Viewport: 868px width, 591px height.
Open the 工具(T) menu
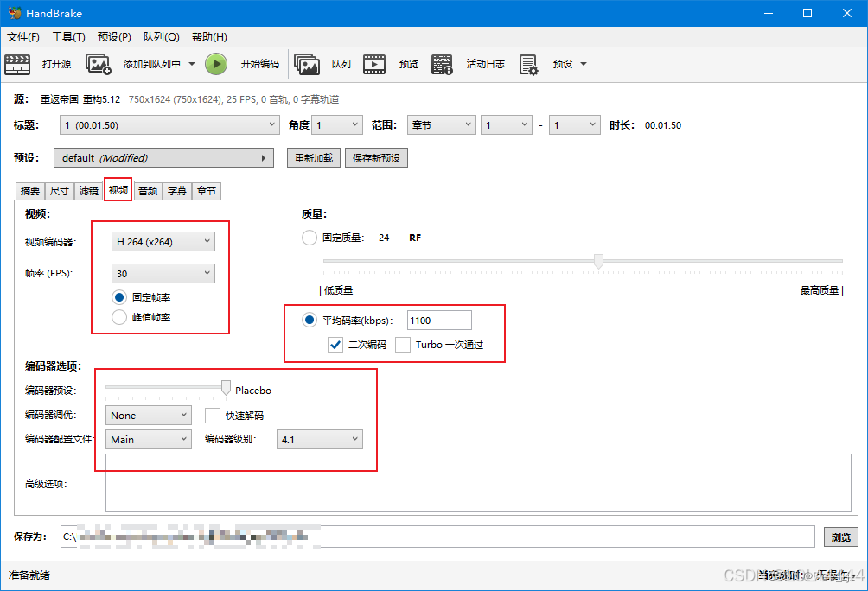click(x=68, y=36)
